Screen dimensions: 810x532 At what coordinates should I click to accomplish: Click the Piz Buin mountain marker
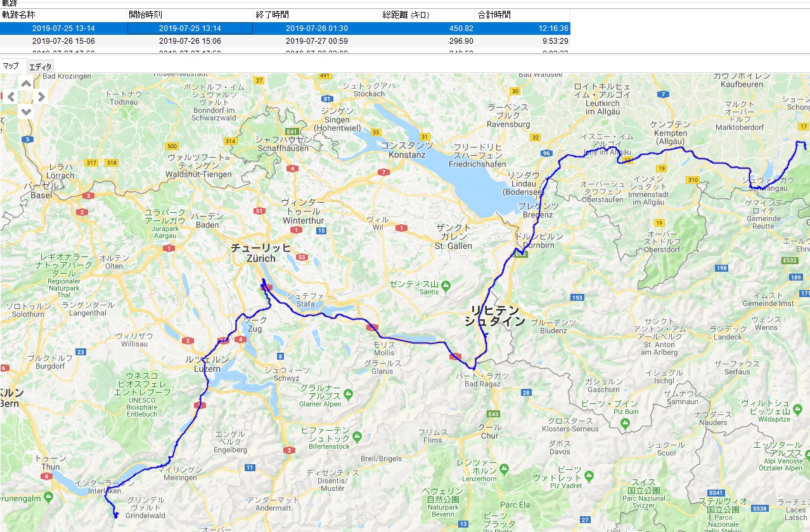pos(626,423)
